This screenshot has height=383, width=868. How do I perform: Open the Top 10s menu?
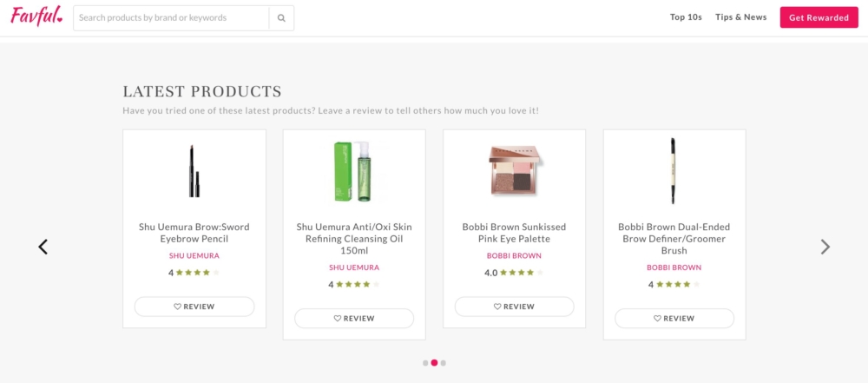point(686,17)
